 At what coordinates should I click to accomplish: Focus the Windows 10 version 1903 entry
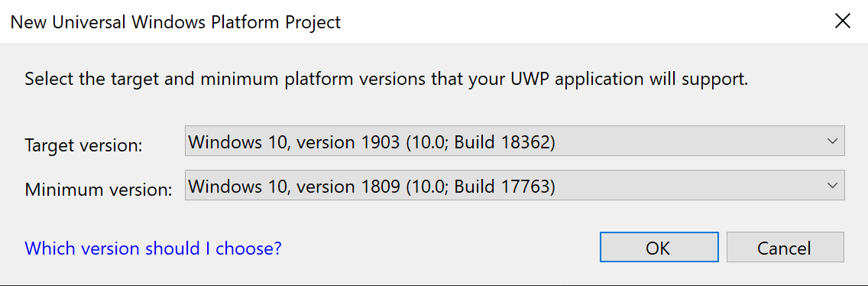click(x=514, y=141)
